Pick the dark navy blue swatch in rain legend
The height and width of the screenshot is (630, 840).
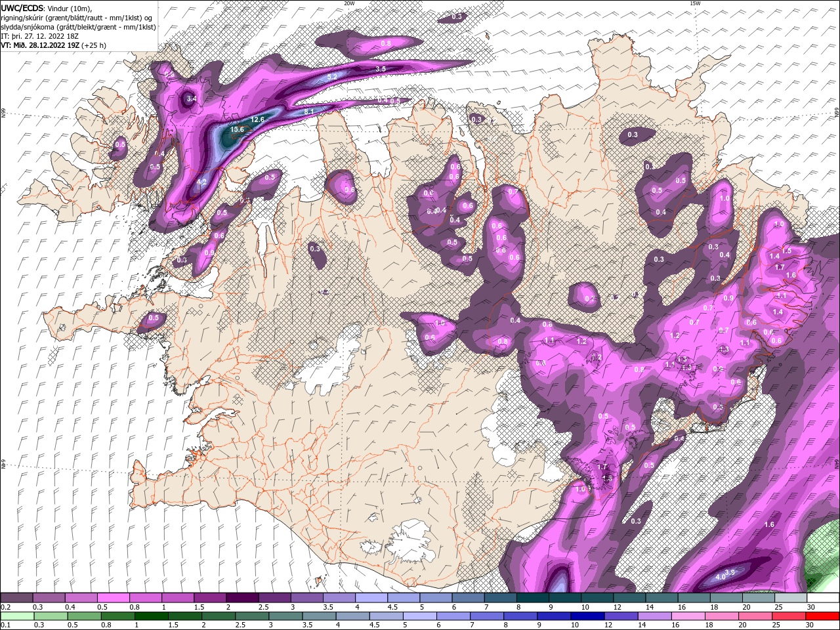click(x=586, y=616)
